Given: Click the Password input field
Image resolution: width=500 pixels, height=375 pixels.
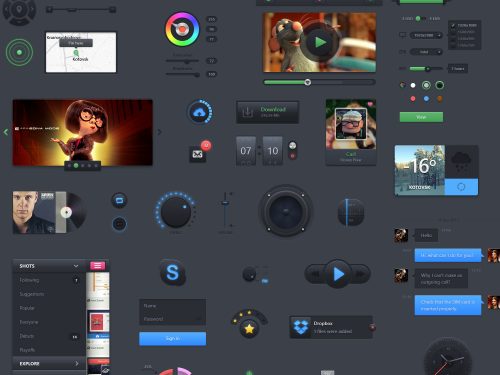Looking at the screenshot, I should click(172, 319).
